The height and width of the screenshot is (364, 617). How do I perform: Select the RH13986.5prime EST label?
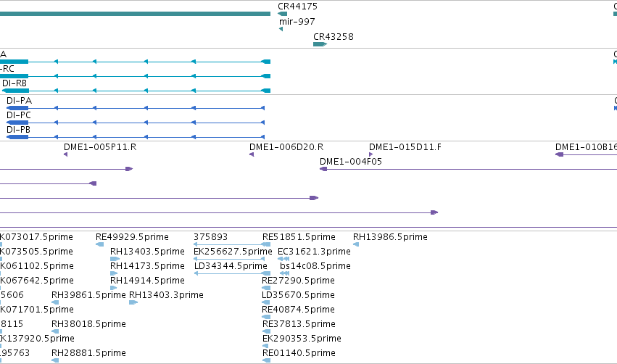(390, 237)
